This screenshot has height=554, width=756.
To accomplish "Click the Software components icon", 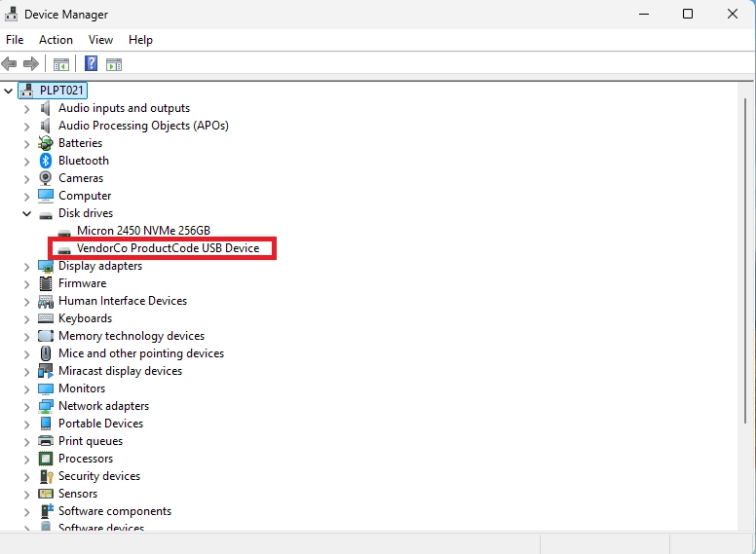I will point(46,511).
